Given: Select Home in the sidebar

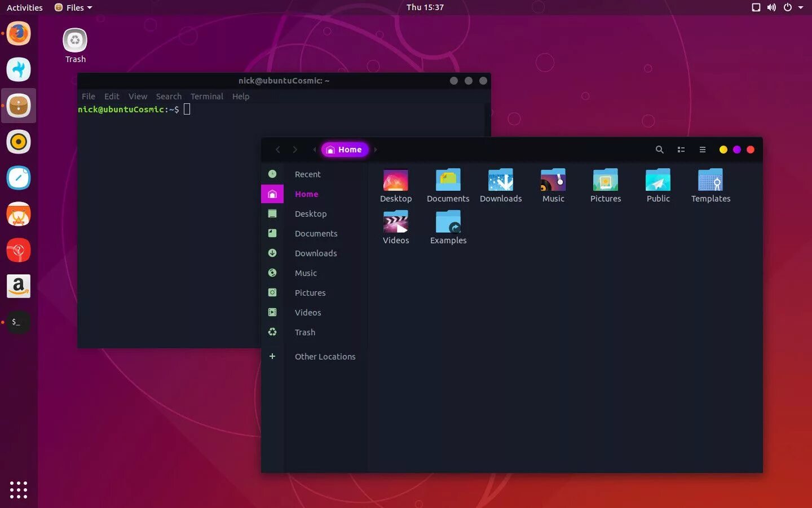Looking at the screenshot, I should [314, 194].
